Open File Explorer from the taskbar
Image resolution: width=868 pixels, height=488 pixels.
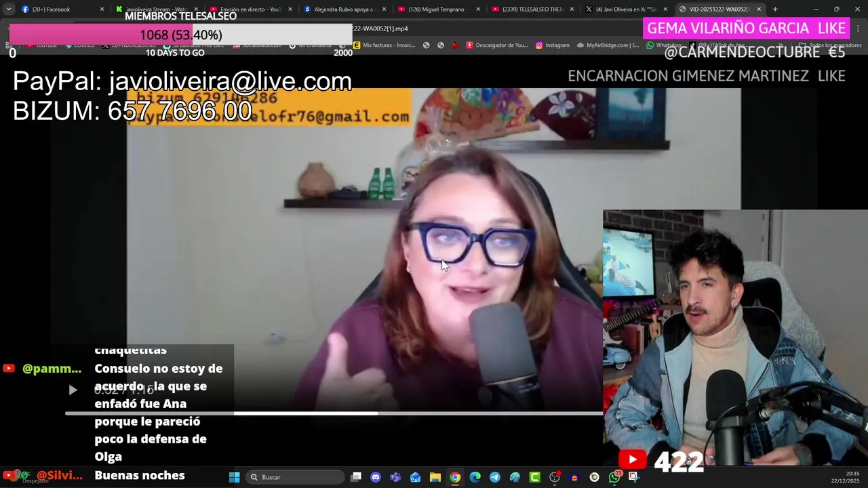click(x=435, y=477)
